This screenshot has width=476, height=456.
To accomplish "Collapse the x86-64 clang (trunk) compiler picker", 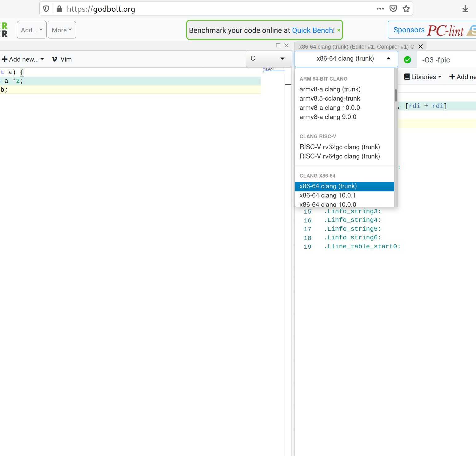I will pos(346,58).
